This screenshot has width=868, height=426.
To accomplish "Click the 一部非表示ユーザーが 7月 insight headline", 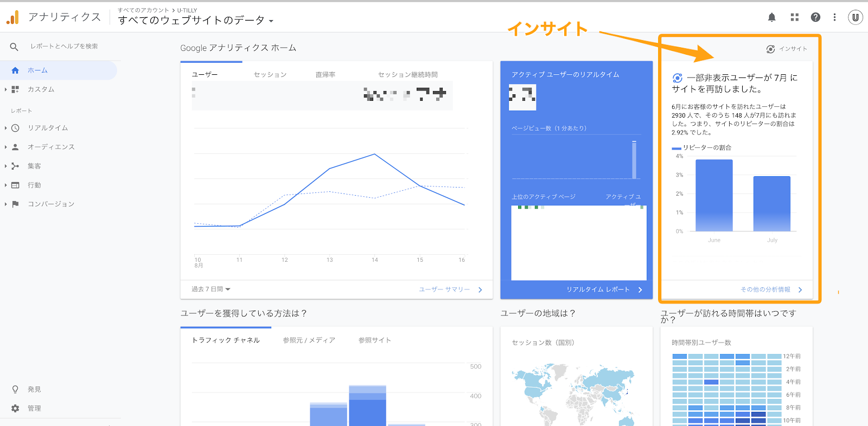I will click(x=735, y=83).
